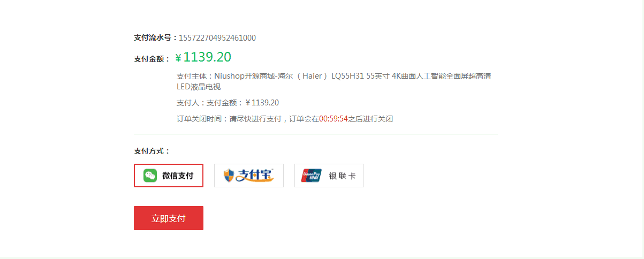Click the green ¥ currency symbol

coord(178,58)
